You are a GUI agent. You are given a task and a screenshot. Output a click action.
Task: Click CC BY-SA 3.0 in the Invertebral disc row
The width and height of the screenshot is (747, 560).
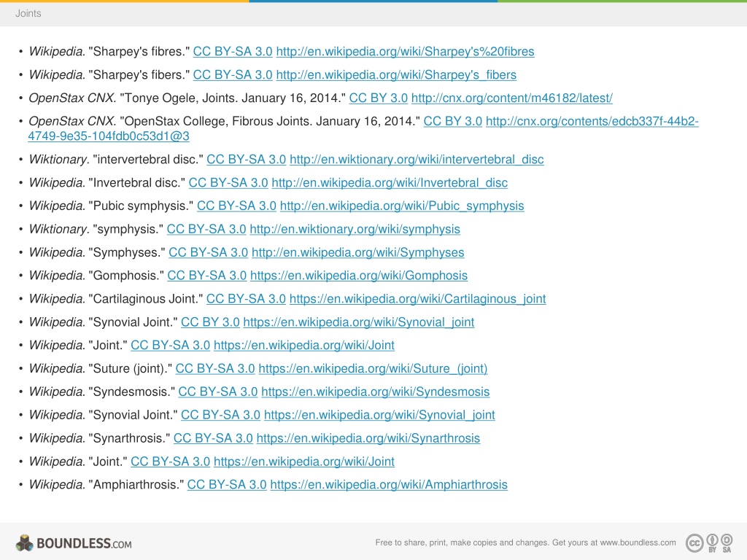(228, 183)
